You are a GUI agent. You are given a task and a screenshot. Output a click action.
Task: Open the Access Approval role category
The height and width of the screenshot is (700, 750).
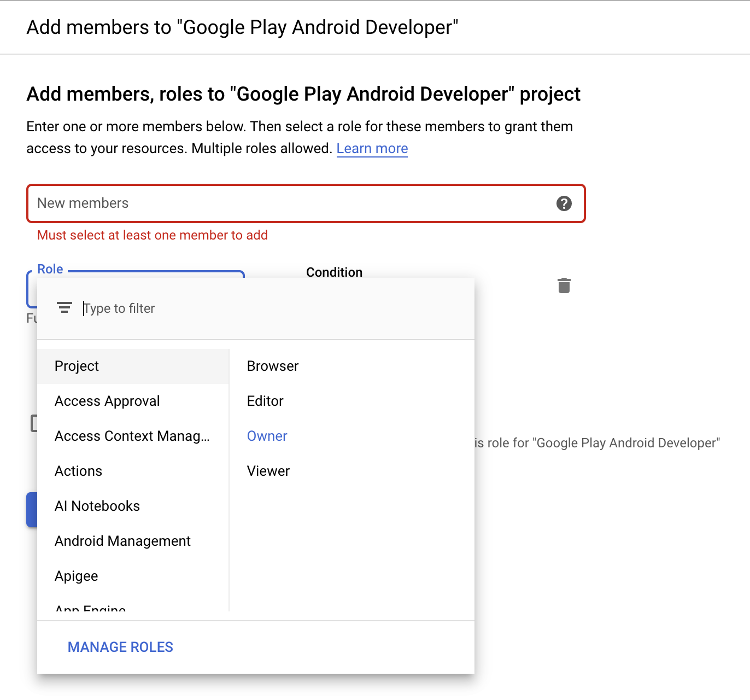point(107,401)
